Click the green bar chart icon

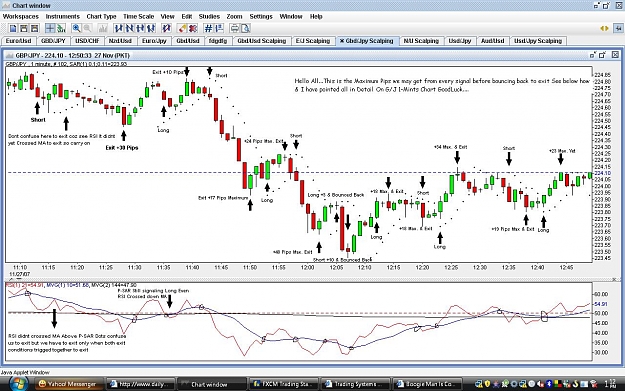pyautogui.click(x=61, y=28)
